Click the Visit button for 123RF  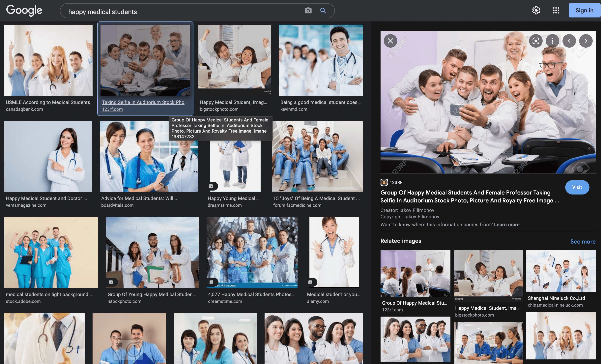pyautogui.click(x=577, y=187)
